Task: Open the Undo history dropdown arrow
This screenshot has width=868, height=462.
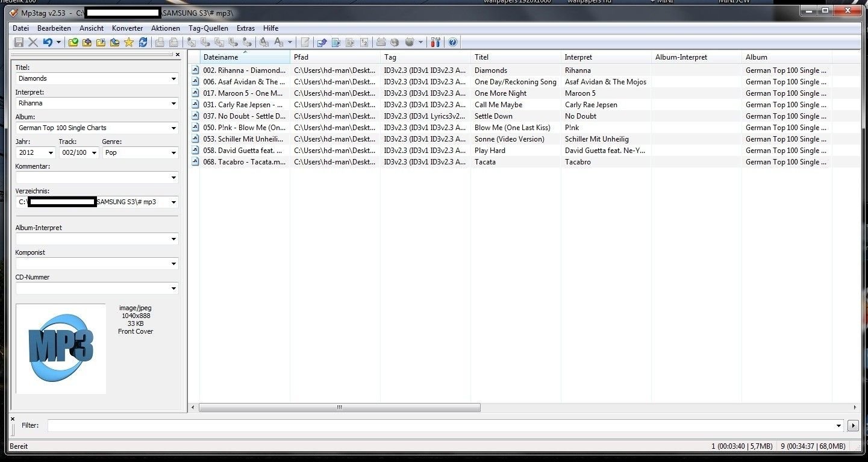Action: coord(58,42)
